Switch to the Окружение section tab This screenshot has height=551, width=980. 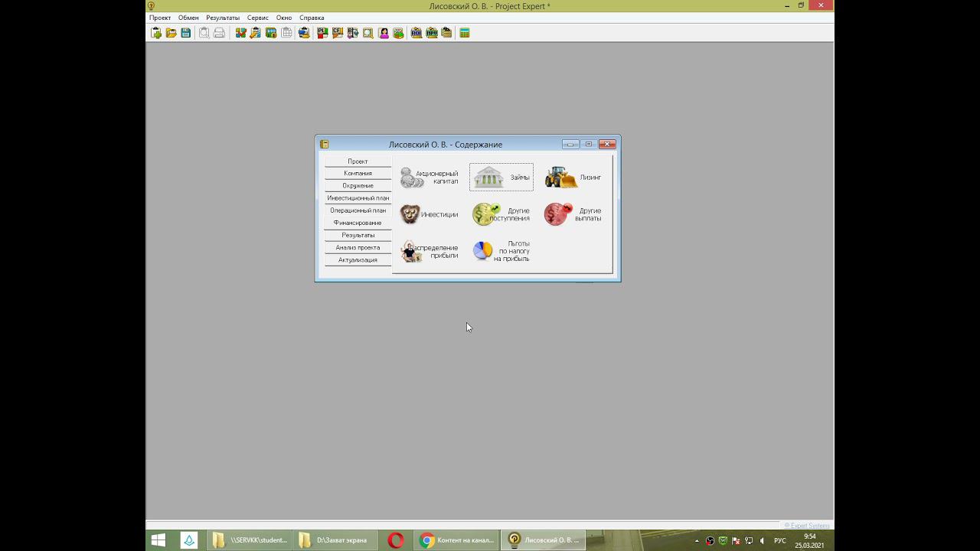point(358,186)
